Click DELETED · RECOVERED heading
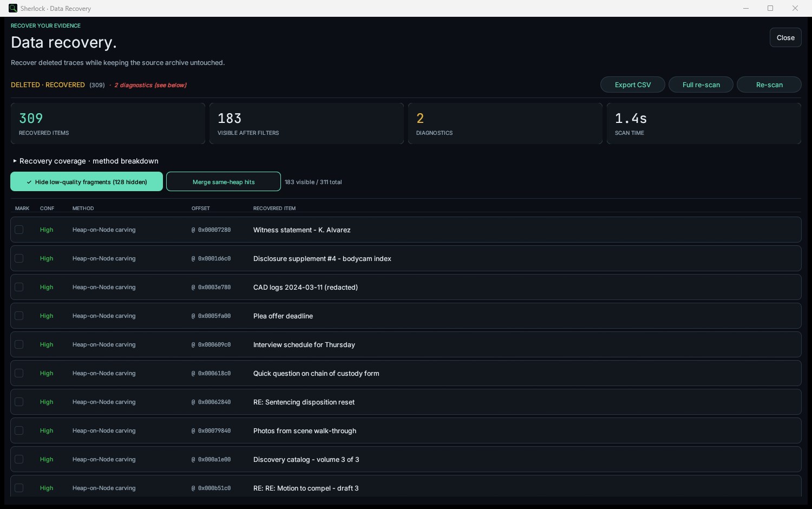This screenshot has width=812, height=509. (x=48, y=84)
